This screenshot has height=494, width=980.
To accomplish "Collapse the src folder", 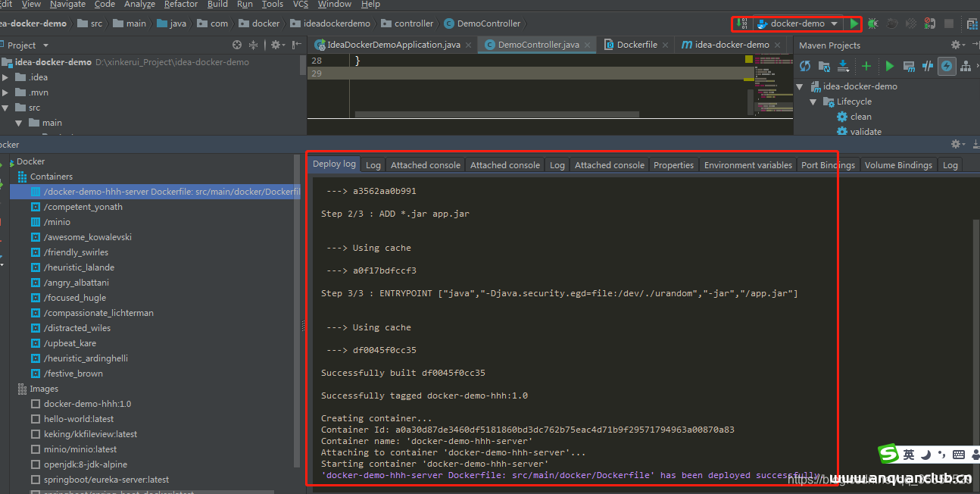I will point(5,108).
